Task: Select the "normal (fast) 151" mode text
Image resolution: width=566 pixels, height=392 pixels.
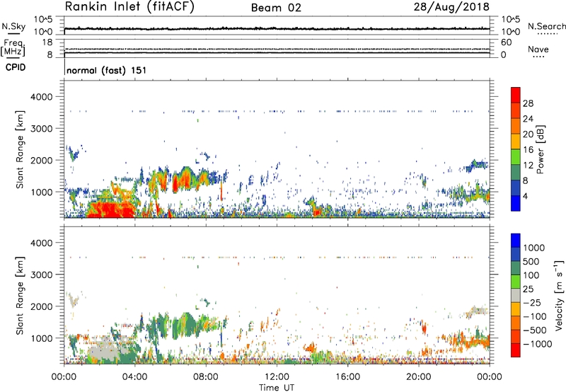Action: pos(107,70)
